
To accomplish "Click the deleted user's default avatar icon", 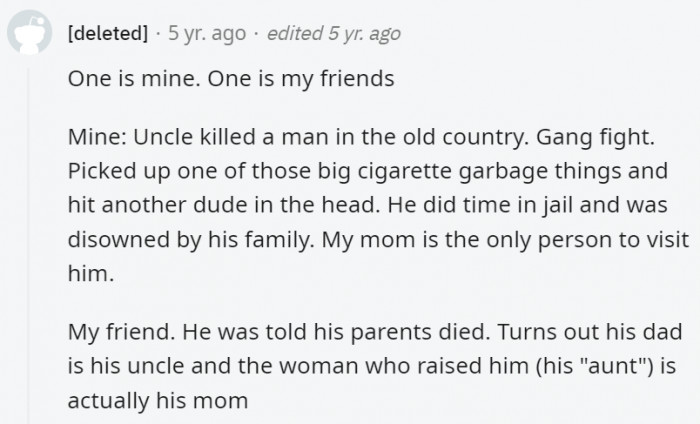I will point(28,35).
